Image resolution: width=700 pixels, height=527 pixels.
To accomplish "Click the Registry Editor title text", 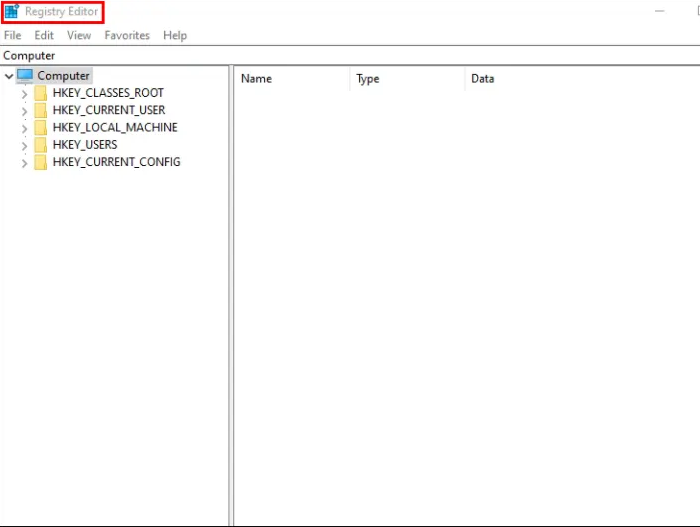I will [61, 12].
